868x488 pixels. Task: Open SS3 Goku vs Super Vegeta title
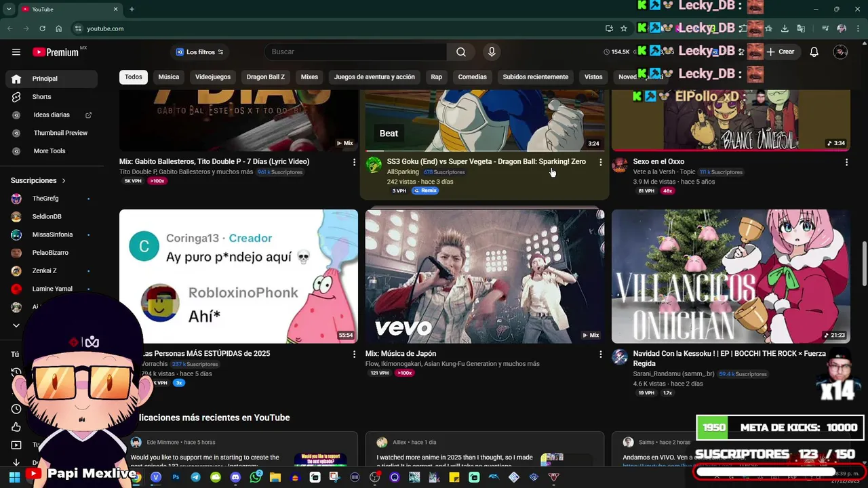(x=486, y=162)
